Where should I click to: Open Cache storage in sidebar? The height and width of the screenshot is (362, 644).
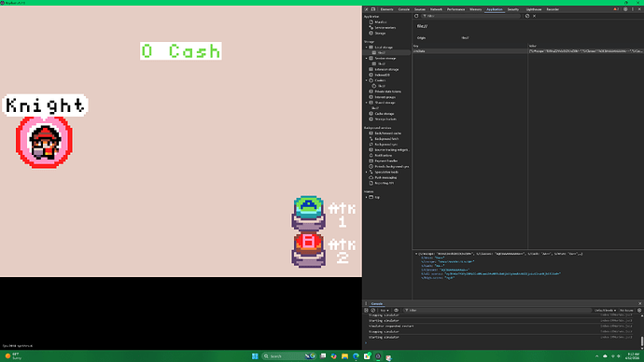click(384, 114)
